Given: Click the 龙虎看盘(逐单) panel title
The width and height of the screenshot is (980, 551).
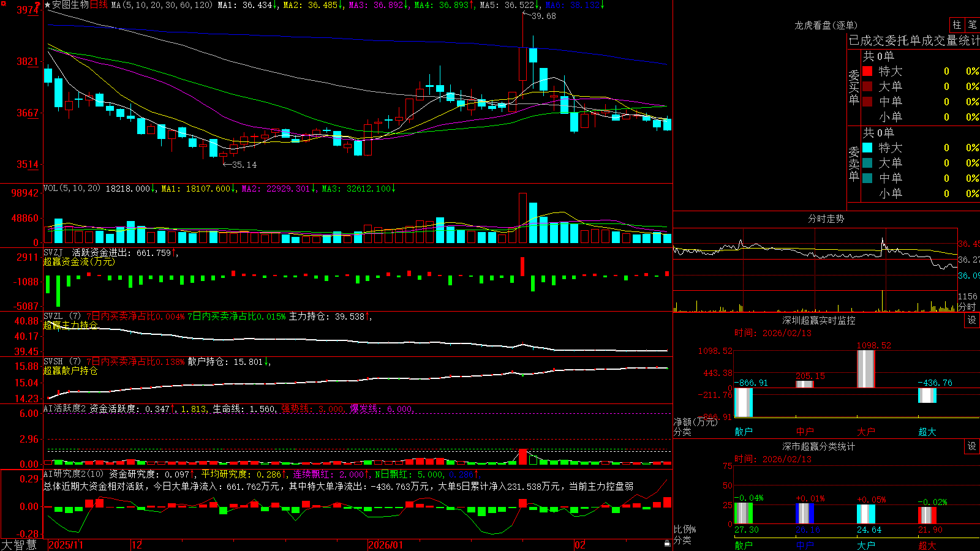Looking at the screenshot, I should 826,25.
